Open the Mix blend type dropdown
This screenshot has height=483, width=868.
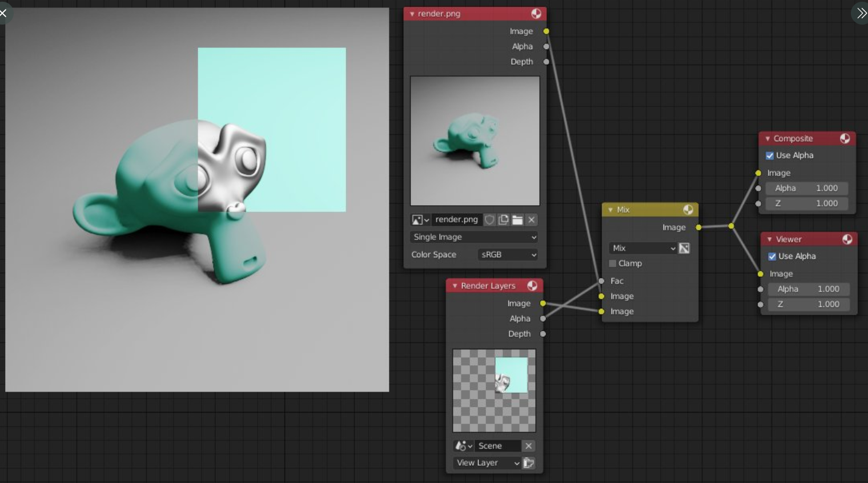point(643,248)
